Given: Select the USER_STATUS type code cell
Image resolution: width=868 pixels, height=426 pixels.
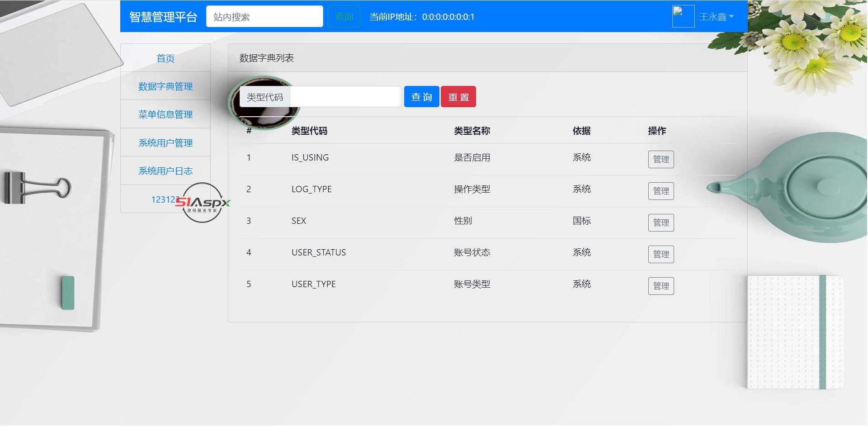Looking at the screenshot, I should (319, 252).
